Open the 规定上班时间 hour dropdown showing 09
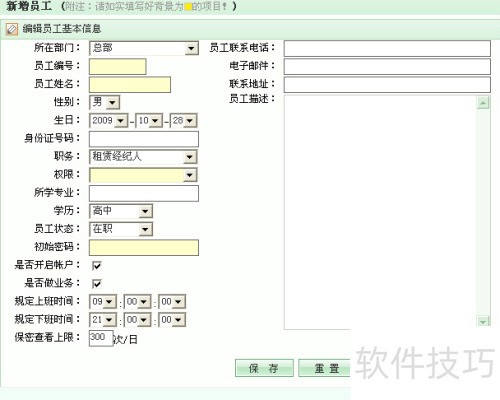 pyautogui.click(x=103, y=302)
